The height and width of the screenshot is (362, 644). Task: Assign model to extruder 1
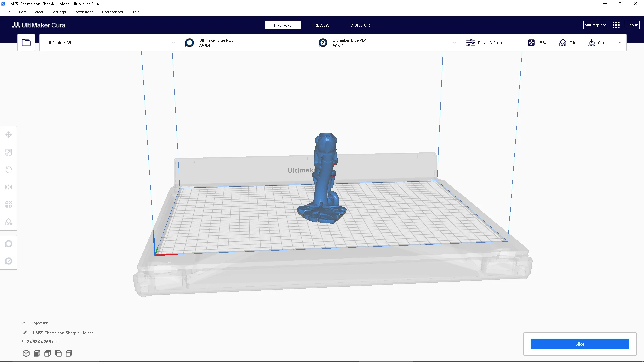click(9, 244)
